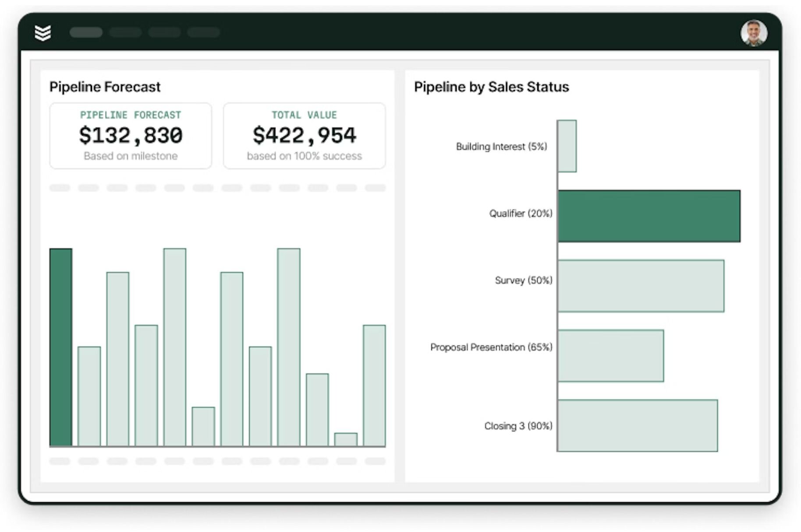Click the second navigation item in top bar
Image resolution: width=801 pixels, height=532 pixels.
point(125,32)
